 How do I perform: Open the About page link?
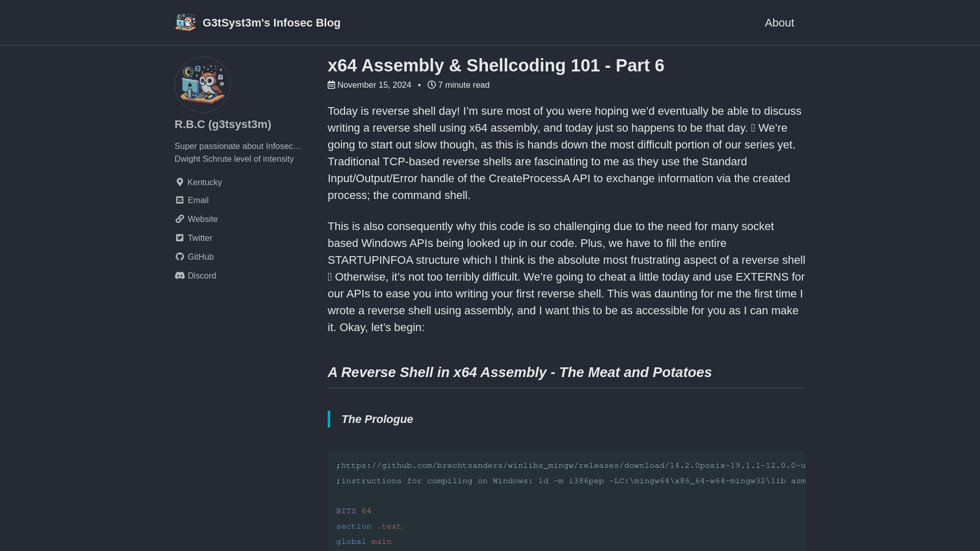point(779,22)
